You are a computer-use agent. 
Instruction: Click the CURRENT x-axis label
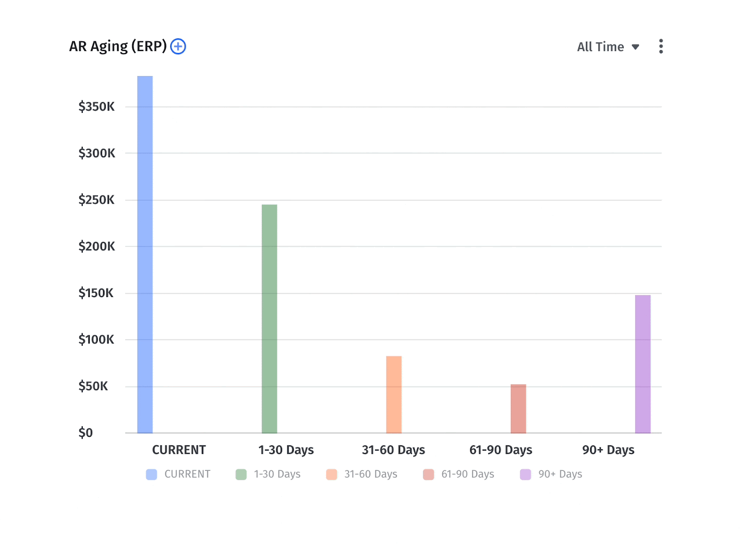(179, 450)
